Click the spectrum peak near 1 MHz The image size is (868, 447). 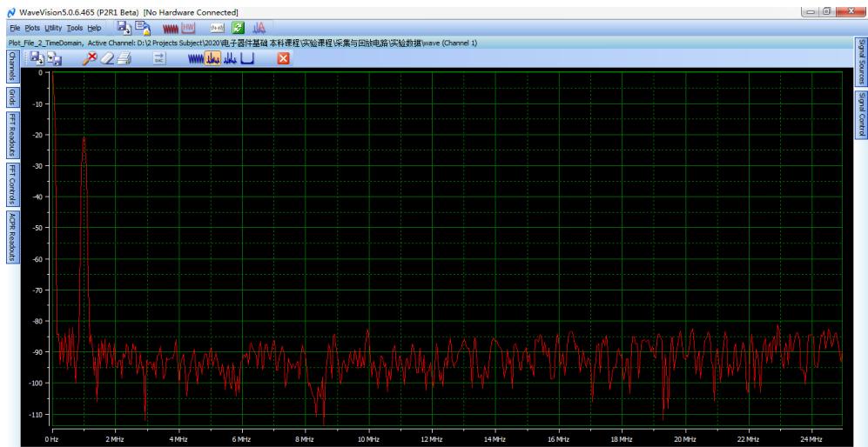84,138
